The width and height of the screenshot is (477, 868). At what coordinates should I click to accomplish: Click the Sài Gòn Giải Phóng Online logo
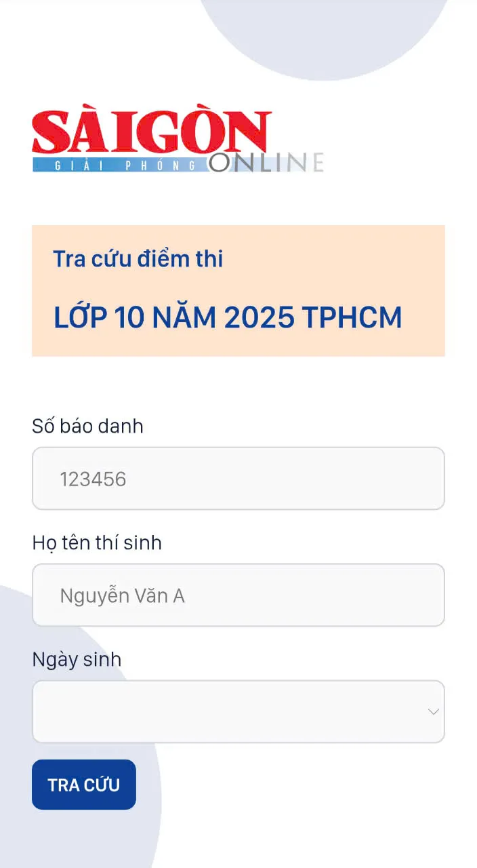[178, 141]
